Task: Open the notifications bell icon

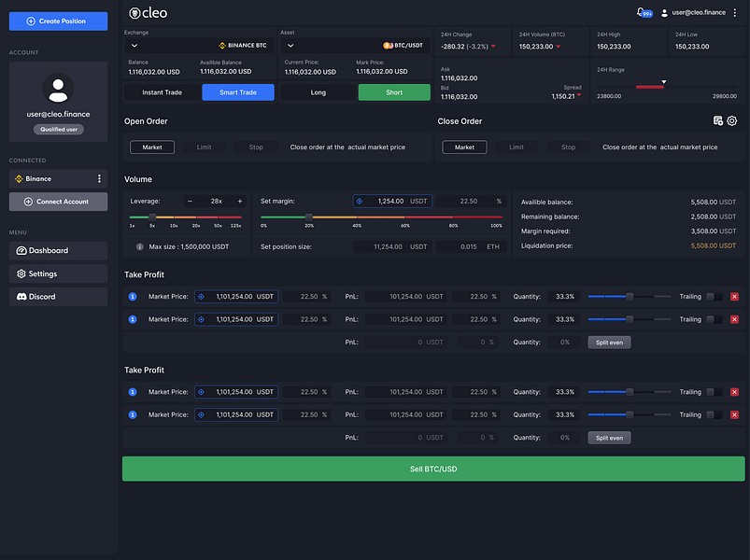Action: click(641, 12)
